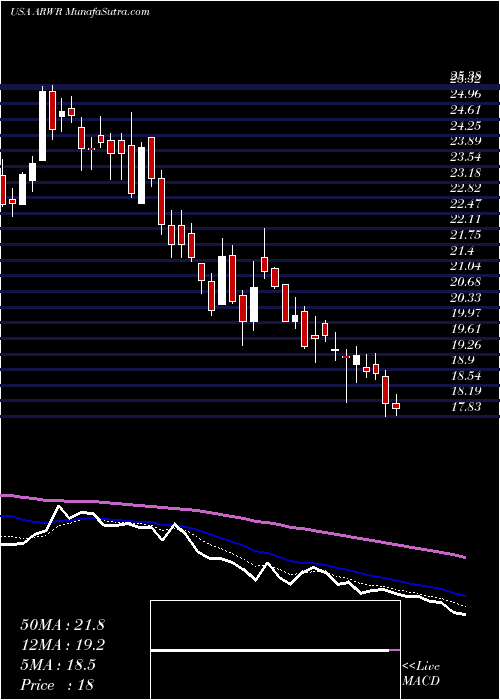
Task: Pick the 21.75 price axis label
Action: tap(465, 235)
